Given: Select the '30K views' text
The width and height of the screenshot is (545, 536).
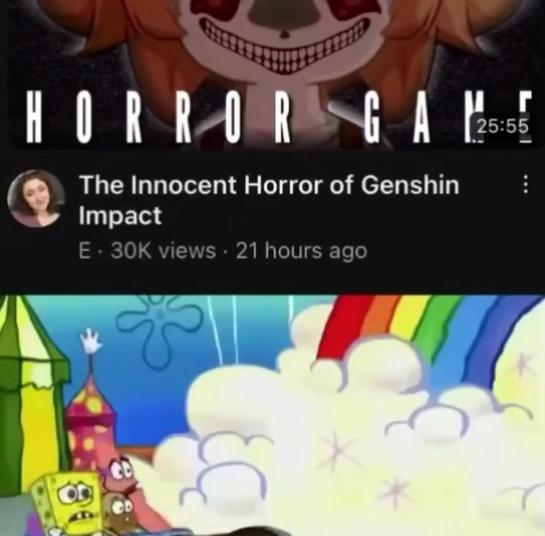Looking at the screenshot, I should coord(163,251).
